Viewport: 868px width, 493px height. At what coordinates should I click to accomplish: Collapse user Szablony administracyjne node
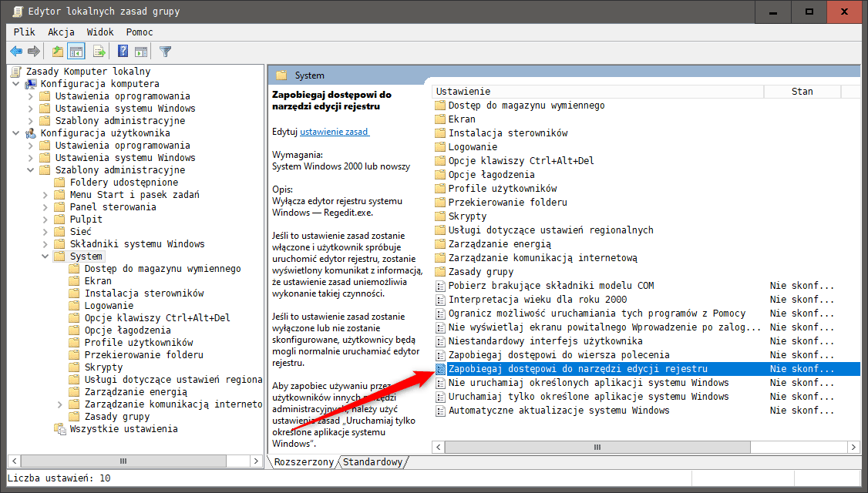31,170
